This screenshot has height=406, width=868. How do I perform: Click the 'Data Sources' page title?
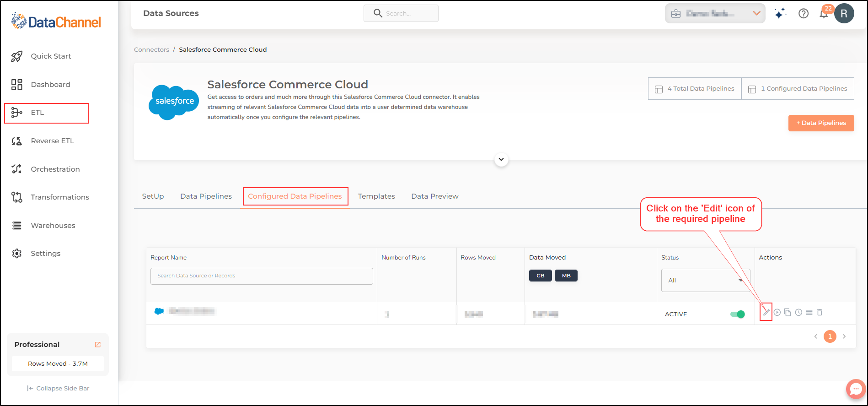171,13
